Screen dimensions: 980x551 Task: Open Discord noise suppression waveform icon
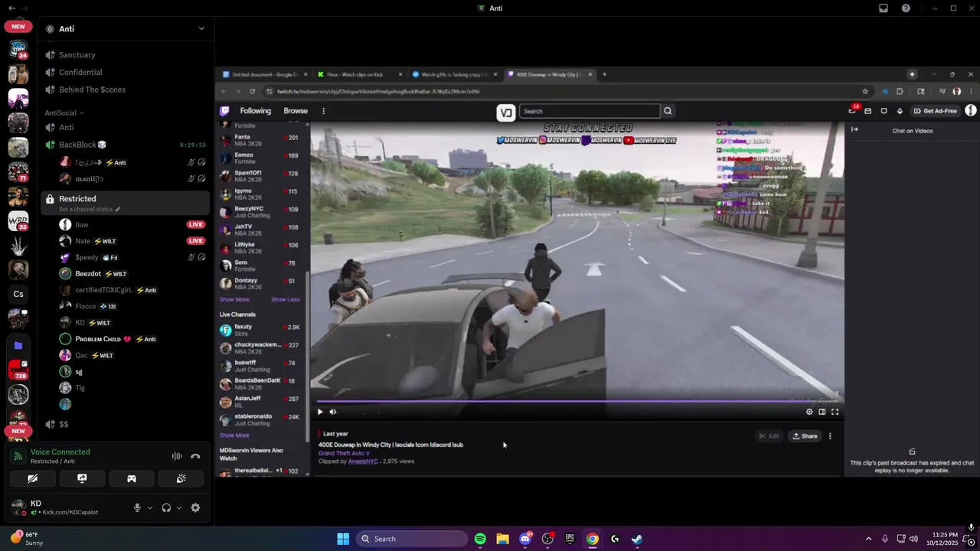click(x=177, y=456)
